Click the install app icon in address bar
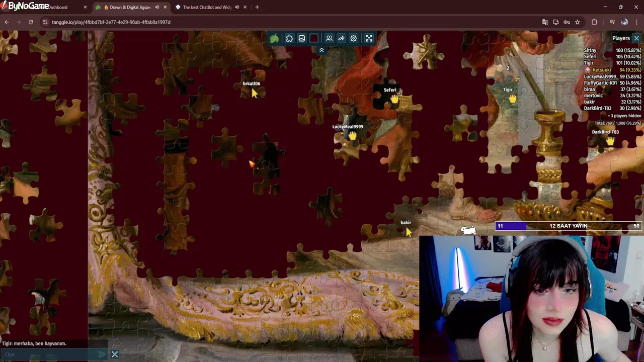The image size is (644, 362). pos(556,22)
